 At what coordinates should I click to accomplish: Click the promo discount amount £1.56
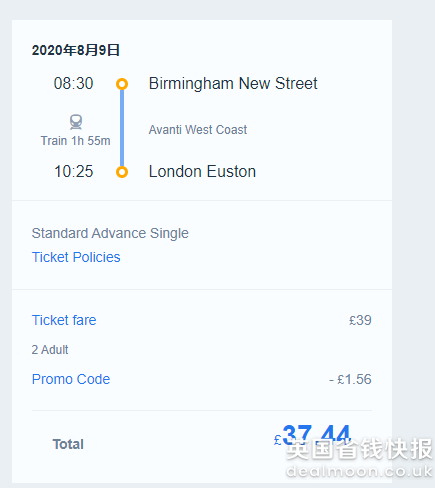point(350,379)
